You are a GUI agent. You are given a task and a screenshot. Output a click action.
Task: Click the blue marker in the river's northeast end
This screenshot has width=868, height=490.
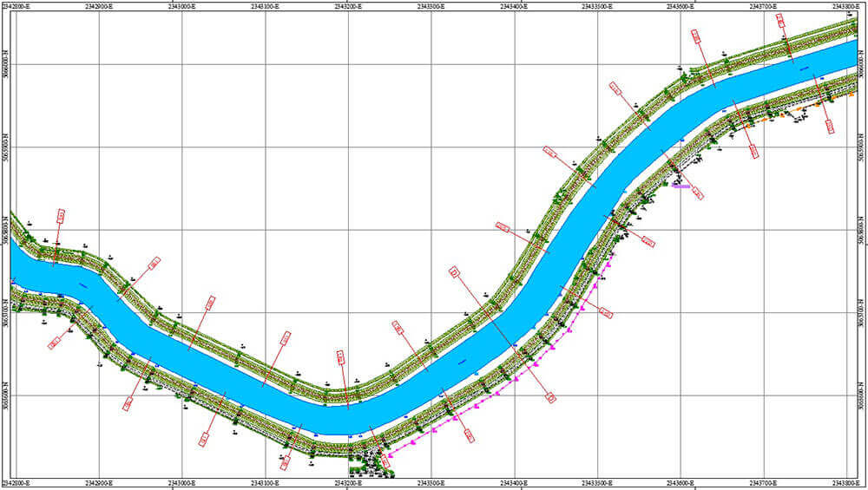pos(805,68)
